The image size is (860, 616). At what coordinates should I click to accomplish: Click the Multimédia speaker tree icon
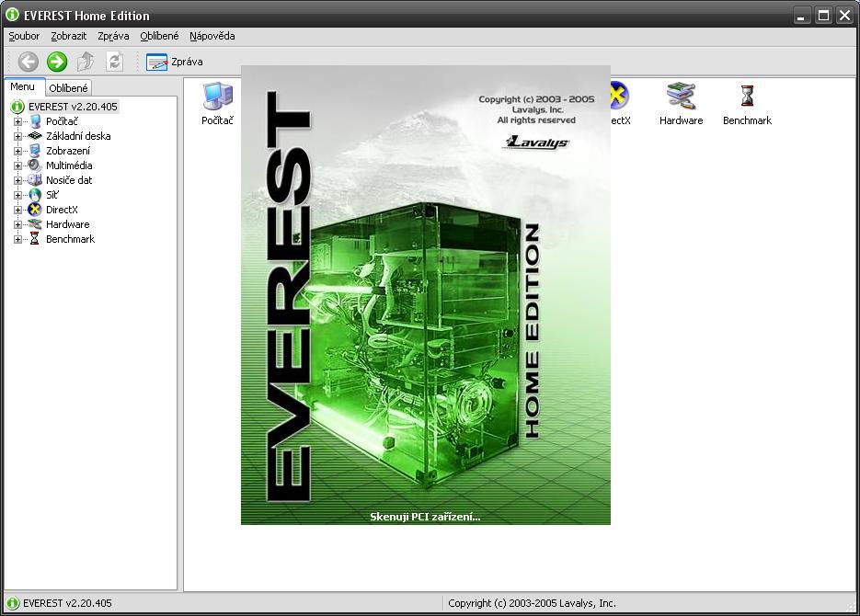point(35,165)
